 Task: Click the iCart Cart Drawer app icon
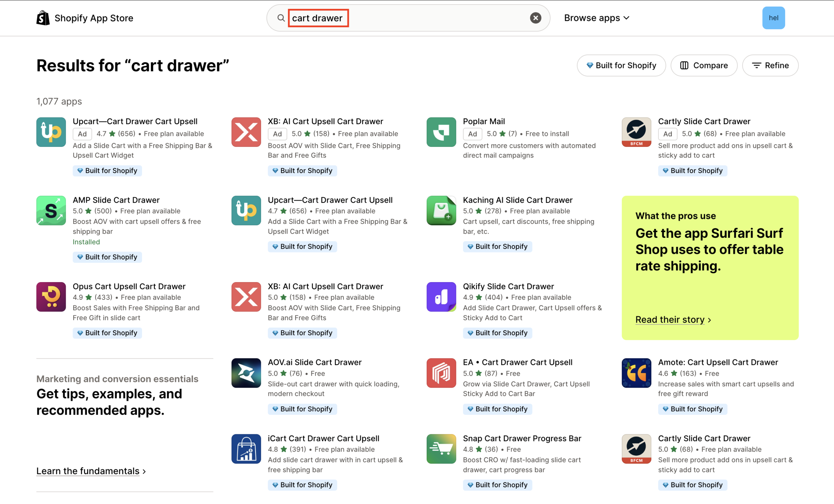(x=246, y=449)
